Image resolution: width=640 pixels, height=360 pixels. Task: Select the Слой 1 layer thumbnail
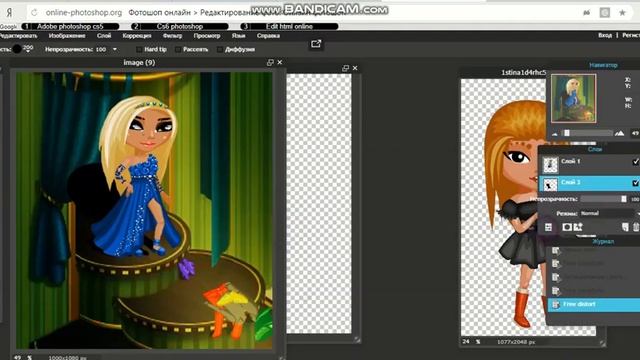(x=550, y=164)
